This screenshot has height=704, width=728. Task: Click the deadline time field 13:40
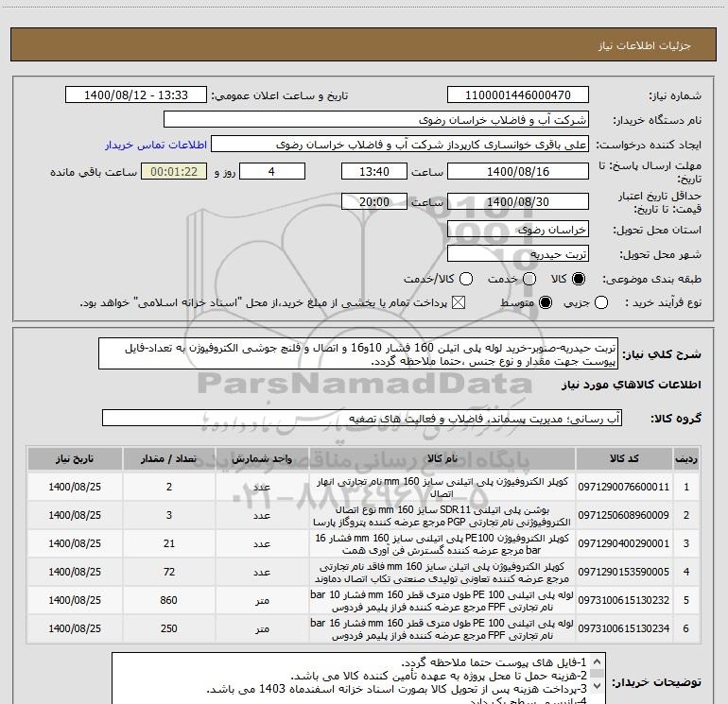click(x=374, y=171)
